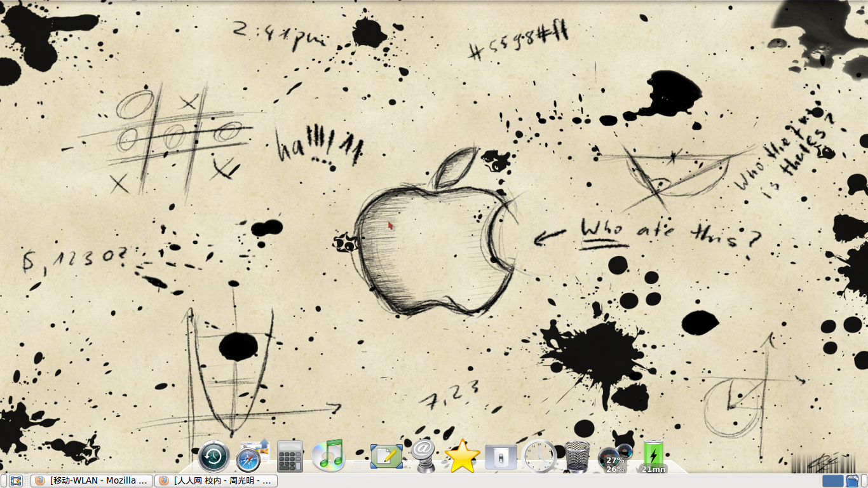Open the Time Machine dock icon
This screenshot has width=868, height=488.
pyautogui.click(x=214, y=456)
